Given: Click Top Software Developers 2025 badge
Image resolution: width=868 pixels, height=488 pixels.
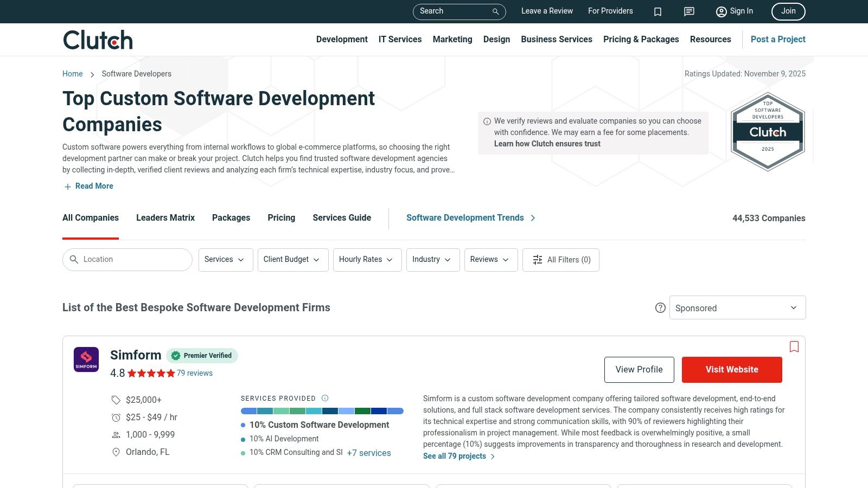Looking at the screenshot, I should 768,132.
